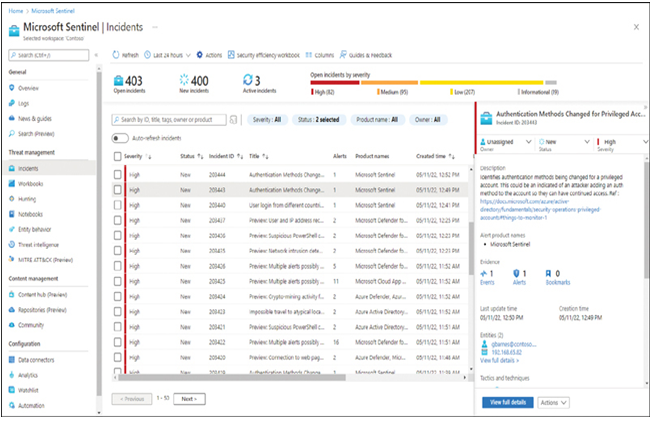The image size is (653, 421).
Task: Open Owner: All filter
Action: tap(428, 120)
